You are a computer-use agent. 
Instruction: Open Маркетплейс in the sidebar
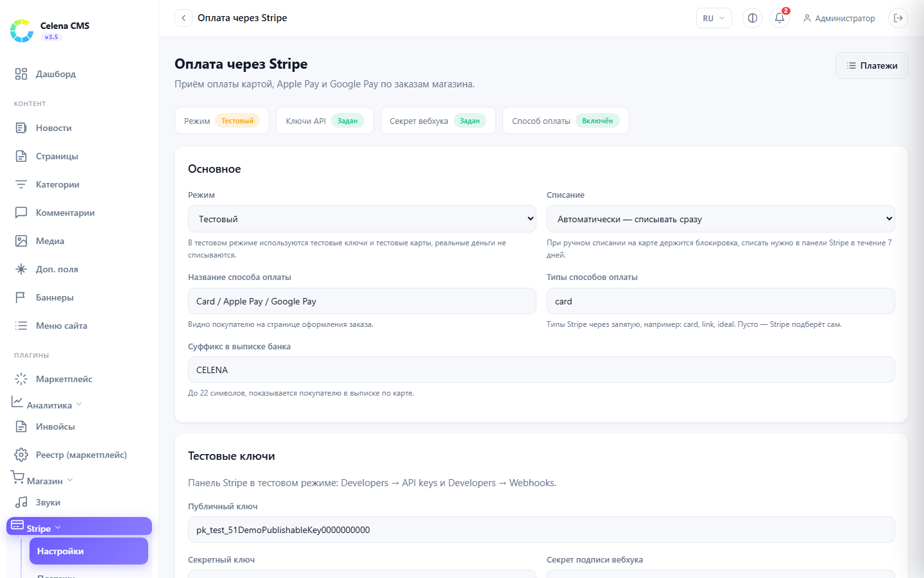tap(80, 379)
